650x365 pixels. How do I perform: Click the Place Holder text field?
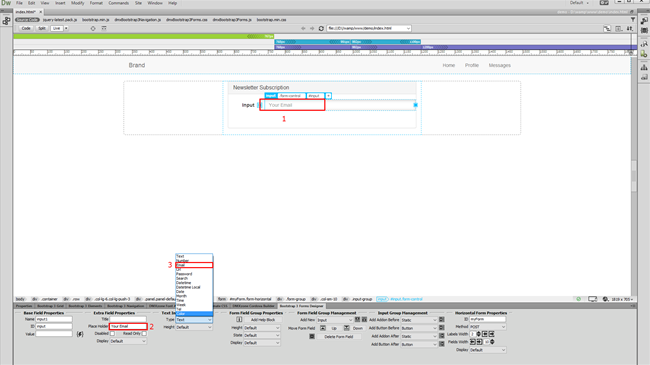pyautogui.click(x=128, y=326)
